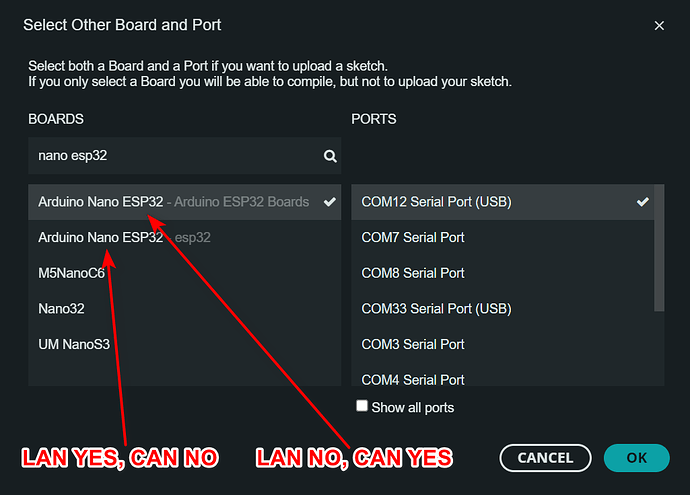Click the nano esp32 board search field
Image resolution: width=690 pixels, height=495 pixels.
(x=175, y=156)
